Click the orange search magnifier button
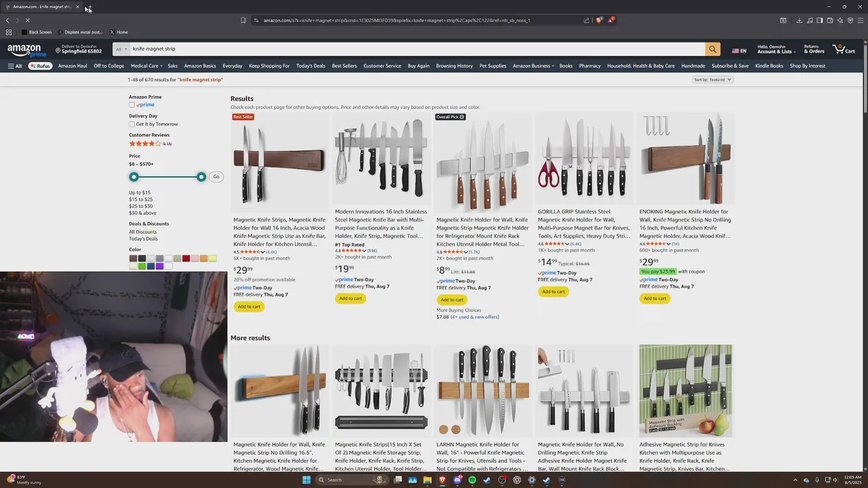Viewport: 868px width, 488px height. (712, 49)
